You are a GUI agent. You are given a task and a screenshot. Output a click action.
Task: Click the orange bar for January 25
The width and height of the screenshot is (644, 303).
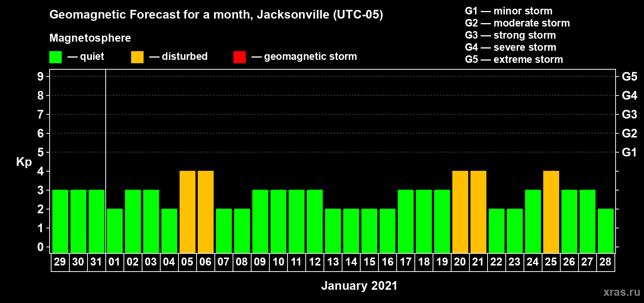(551, 212)
